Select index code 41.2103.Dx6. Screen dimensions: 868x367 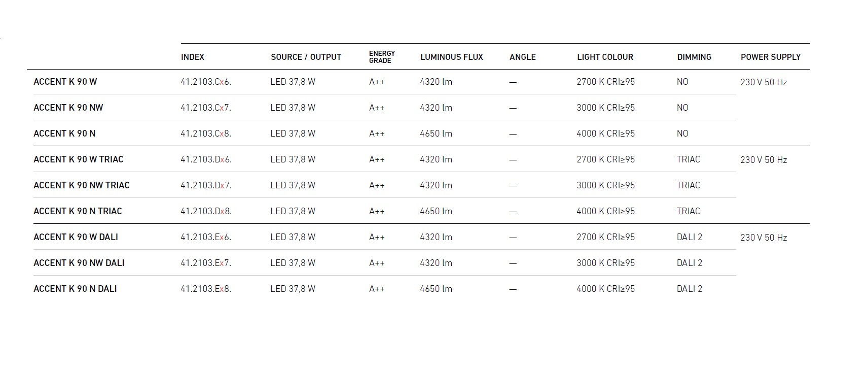point(206,159)
